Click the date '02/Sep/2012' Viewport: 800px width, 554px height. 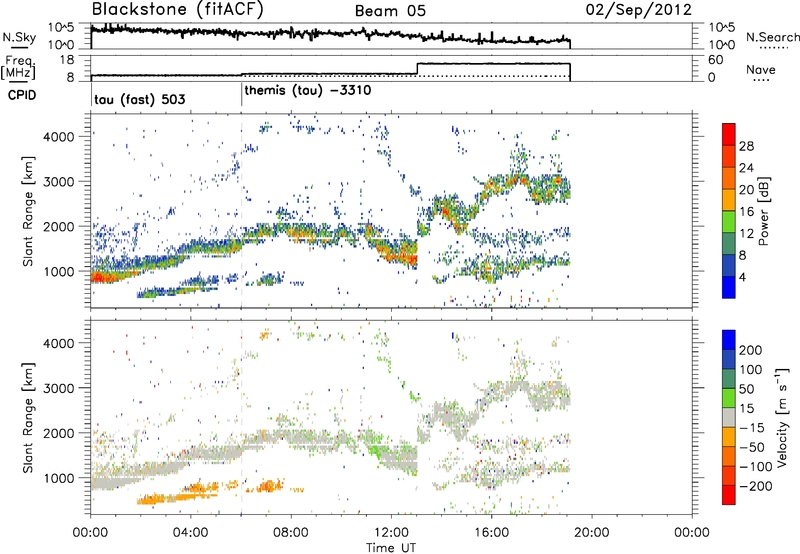pos(639,10)
